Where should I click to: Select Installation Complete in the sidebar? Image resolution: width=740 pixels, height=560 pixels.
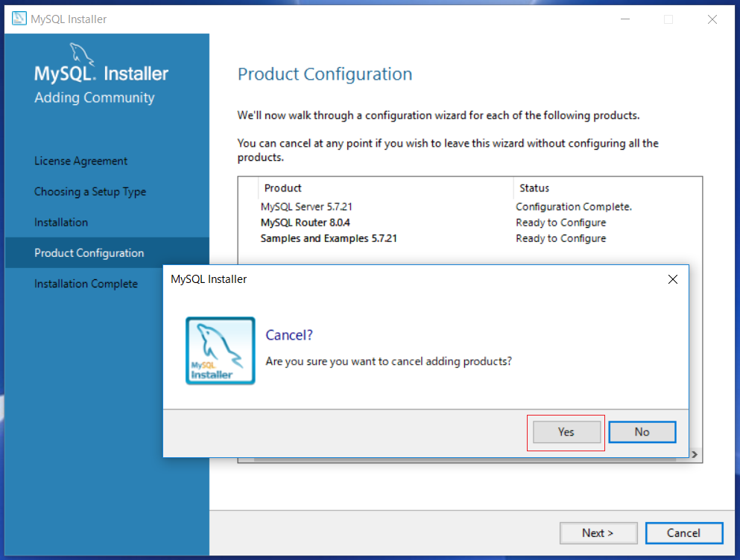click(86, 284)
